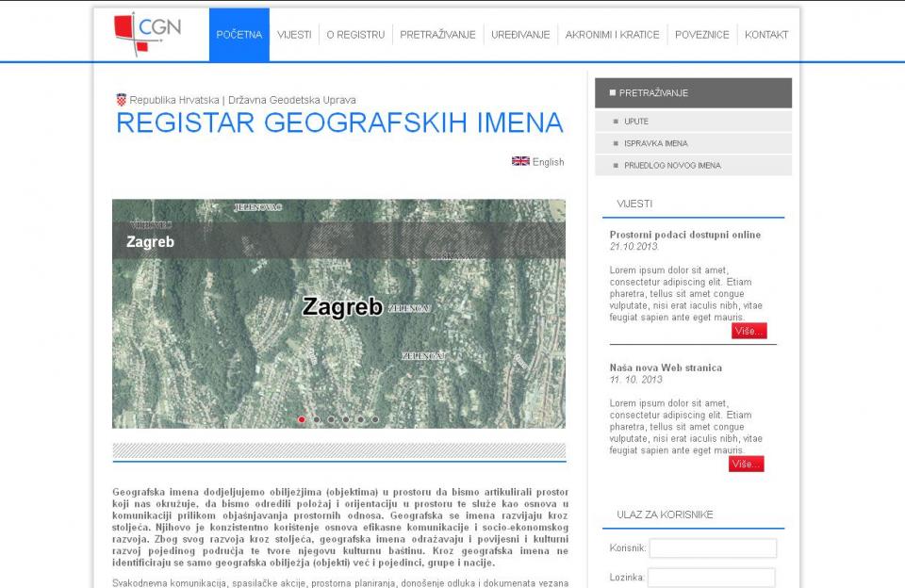905x588 pixels.
Task: Click the CGN logo
Action: 146,34
